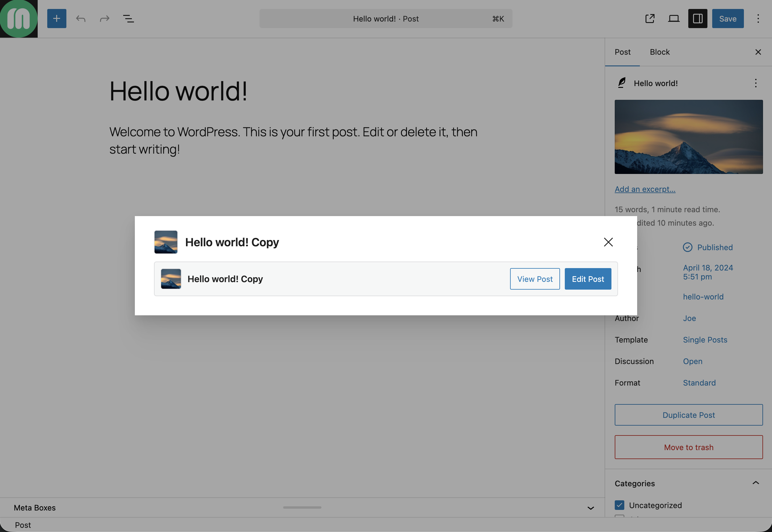This screenshot has width=772, height=532.
Task: Toggle the settings sidebar panel icon
Action: (x=698, y=19)
